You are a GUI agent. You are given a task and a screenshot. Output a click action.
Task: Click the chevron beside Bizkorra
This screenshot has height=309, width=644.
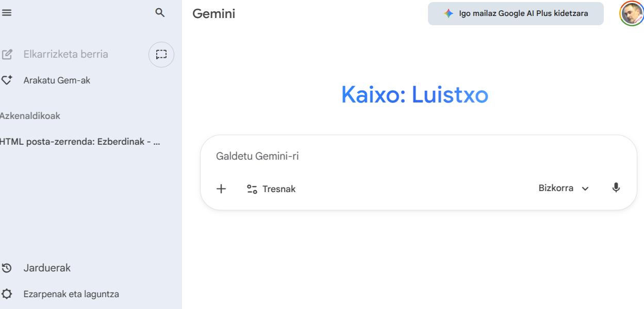[585, 189]
